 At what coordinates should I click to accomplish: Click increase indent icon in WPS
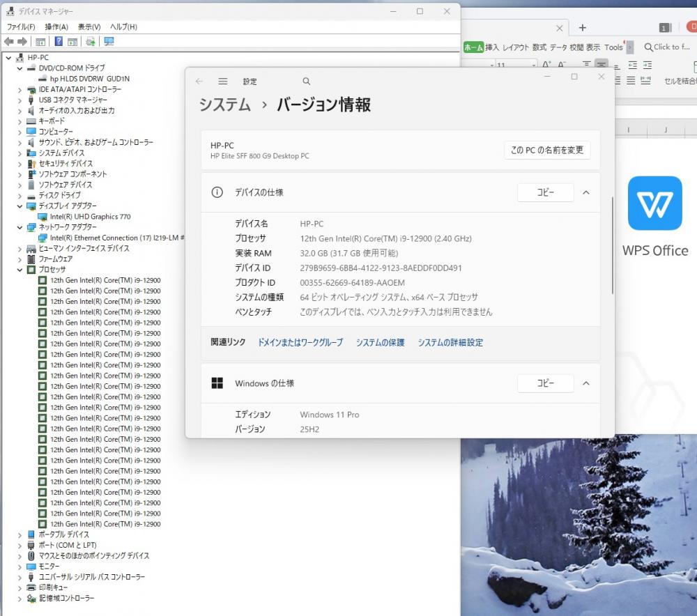pyautogui.click(x=648, y=65)
